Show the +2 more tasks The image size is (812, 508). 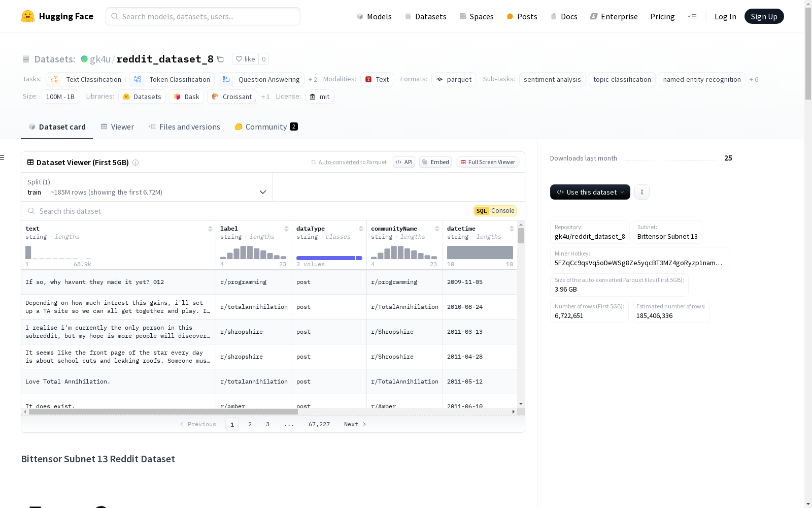[313, 80]
